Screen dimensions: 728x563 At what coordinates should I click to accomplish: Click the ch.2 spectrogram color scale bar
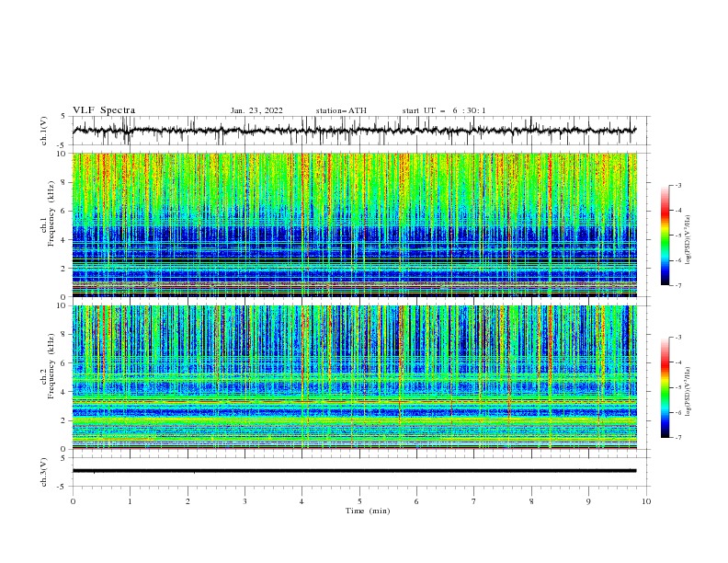click(x=665, y=387)
